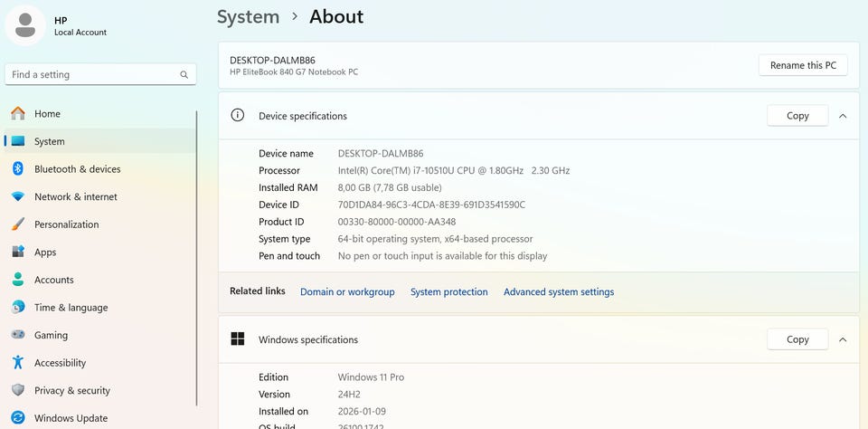Click the Bluetooth & devices icon

point(18,169)
